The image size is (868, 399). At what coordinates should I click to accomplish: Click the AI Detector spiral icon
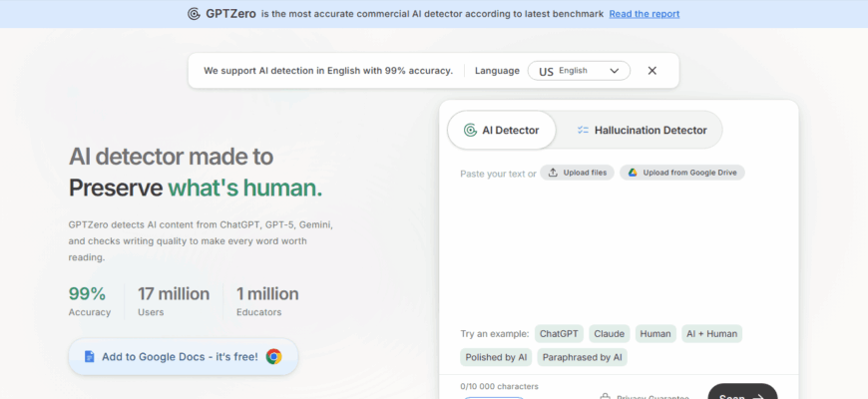470,130
